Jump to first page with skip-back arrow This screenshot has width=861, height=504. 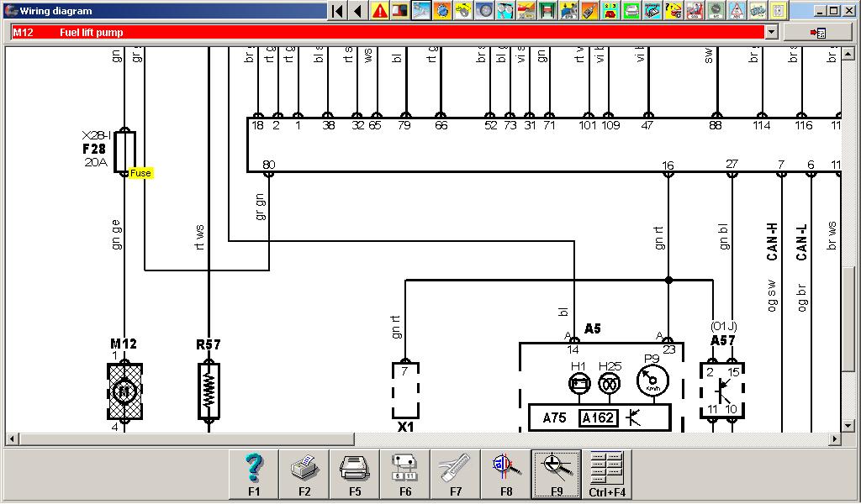tap(337, 11)
